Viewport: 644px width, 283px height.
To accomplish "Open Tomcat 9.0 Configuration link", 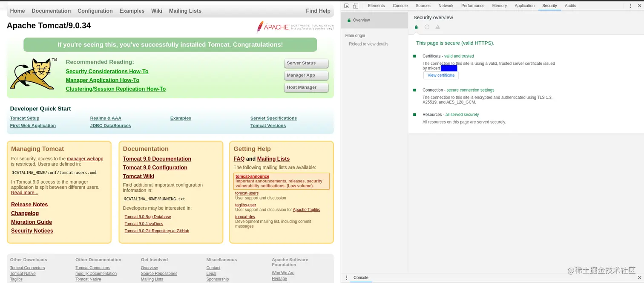I will (155, 167).
